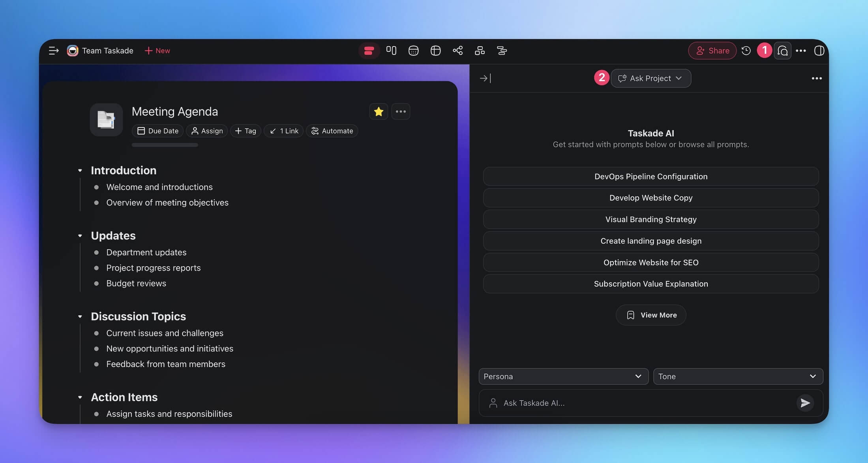Viewport: 868px width, 463px height.
Task: Toggle the favorite star icon
Action: point(378,111)
